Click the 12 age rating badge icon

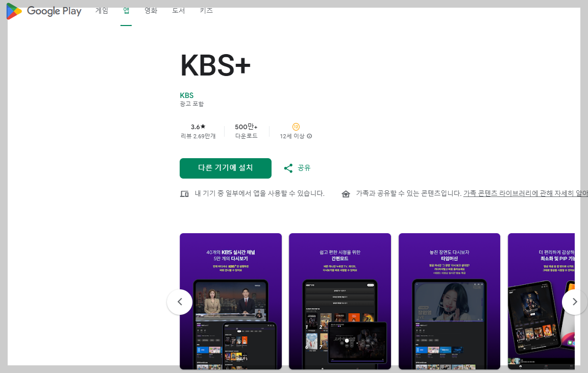coord(296,127)
